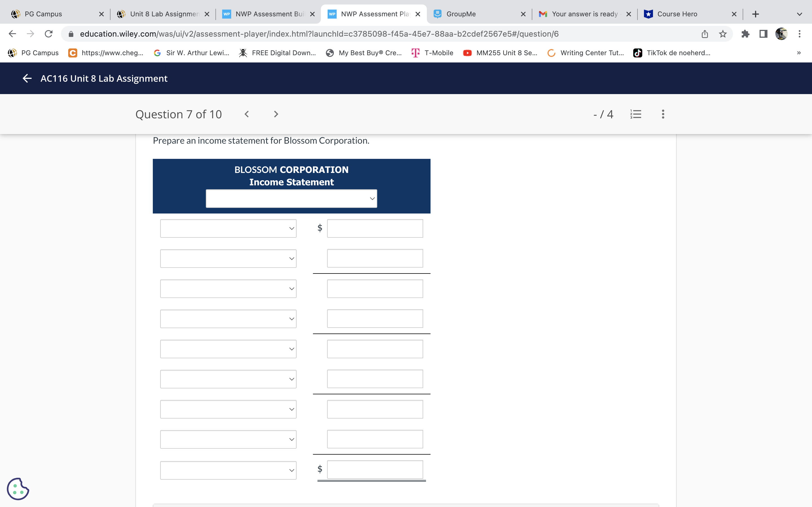Switch to the Course Hero tab
The width and height of the screenshot is (812, 507).
coord(688,14)
